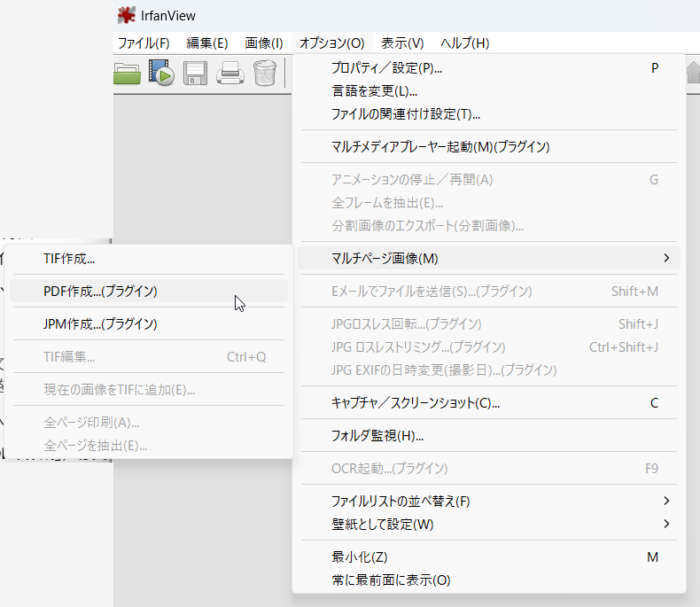Click disabled JPG ロスレストリミング...(プラグイン) entry
700x607 pixels.
click(x=489, y=346)
